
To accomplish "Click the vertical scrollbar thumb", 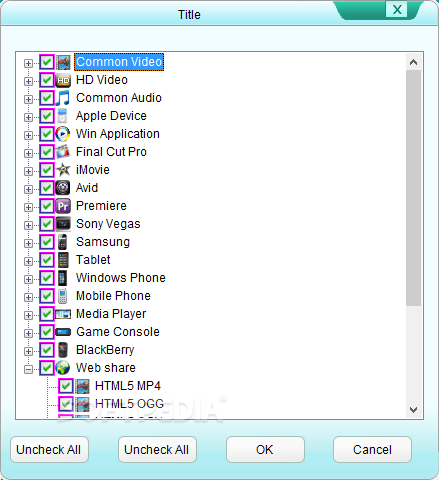I will (x=413, y=188).
